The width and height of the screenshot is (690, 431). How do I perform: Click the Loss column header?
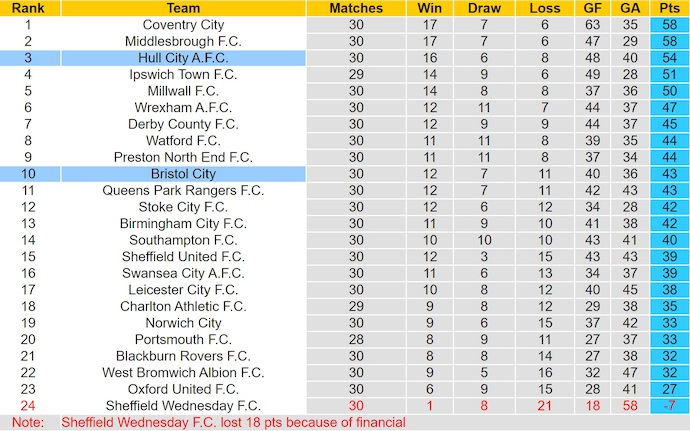tap(544, 8)
